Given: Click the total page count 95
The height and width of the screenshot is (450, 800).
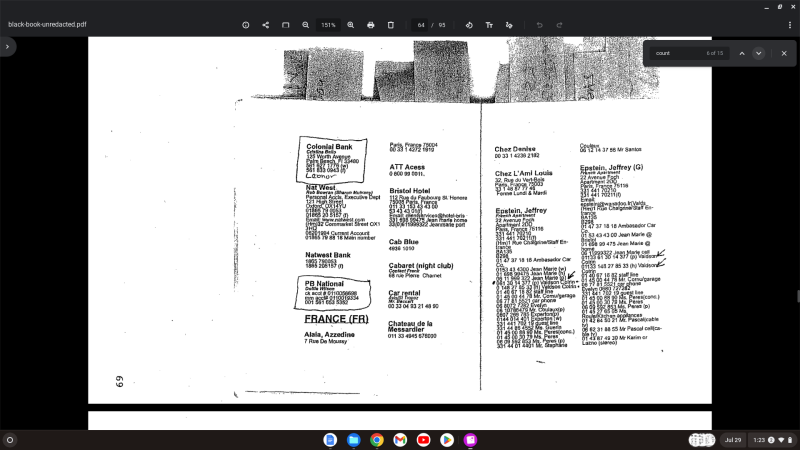Looking at the screenshot, I should tap(442, 25).
